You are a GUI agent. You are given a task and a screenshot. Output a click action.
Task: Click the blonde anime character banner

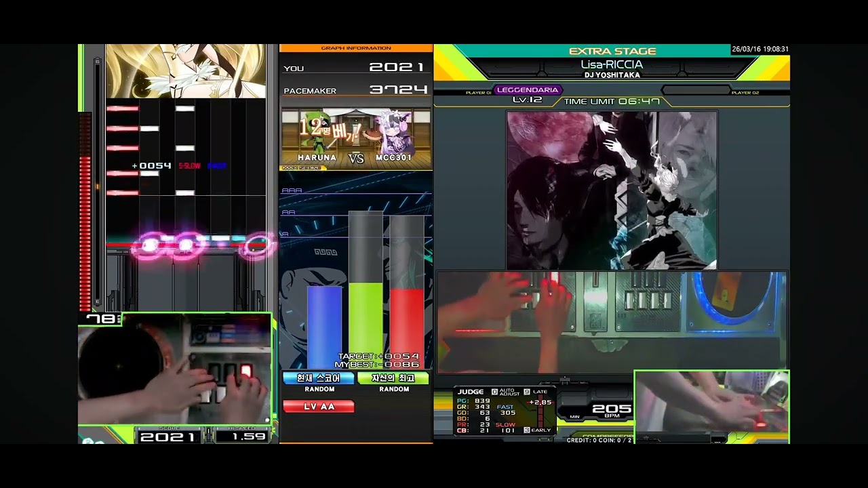185,71
